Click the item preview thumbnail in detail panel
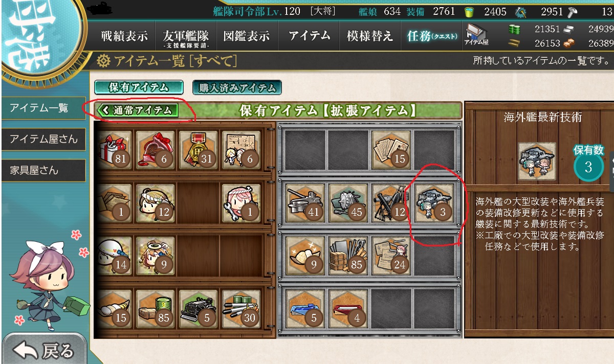 (537, 161)
